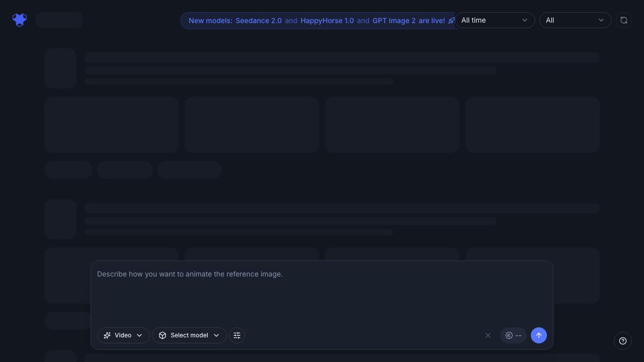Clear the prompt with the X icon
The width and height of the screenshot is (644, 362).
[488, 335]
